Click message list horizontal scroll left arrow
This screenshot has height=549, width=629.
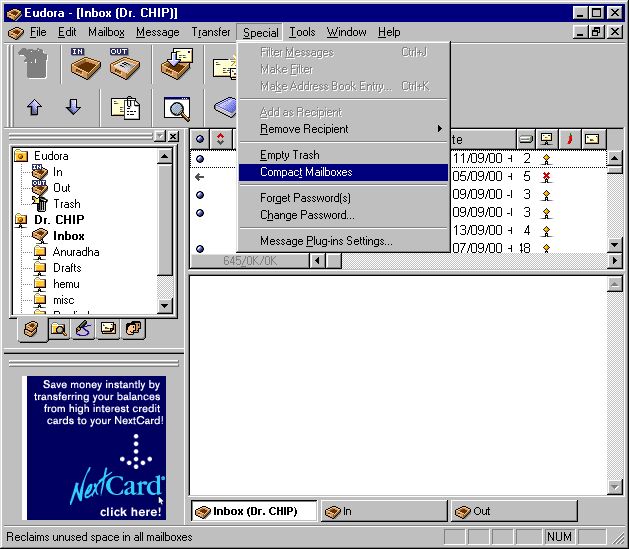[317, 261]
